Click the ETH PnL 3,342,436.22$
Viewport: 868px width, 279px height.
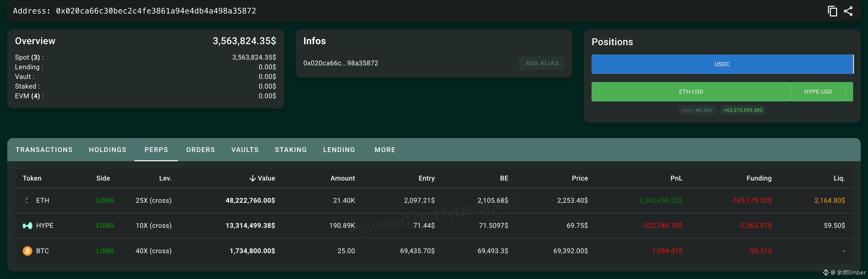[x=660, y=201]
